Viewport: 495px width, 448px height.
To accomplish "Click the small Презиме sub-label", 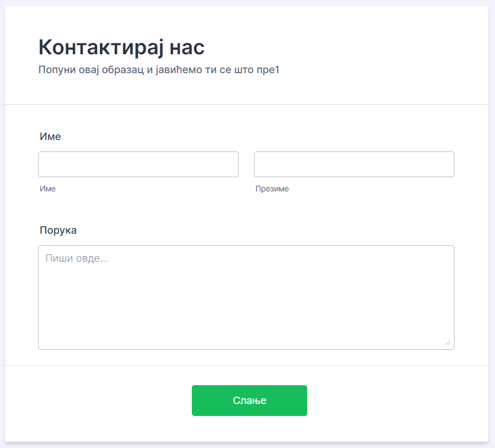I will [x=272, y=189].
